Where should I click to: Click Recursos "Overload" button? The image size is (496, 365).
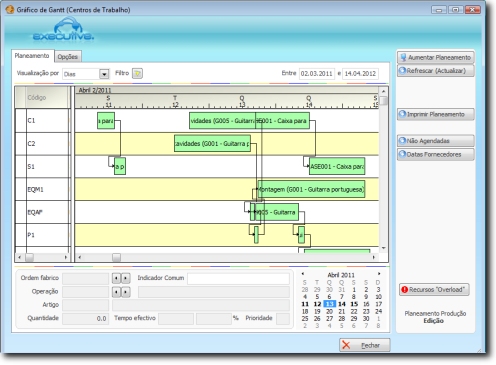tap(434, 289)
